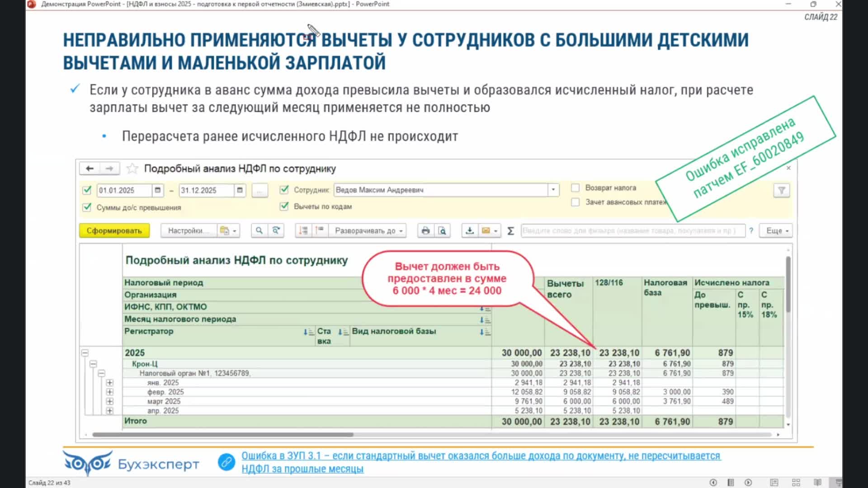Image resolution: width=868 pixels, height=488 pixels.
Task: Expand the янв. 2025 tree row
Action: (109, 383)
